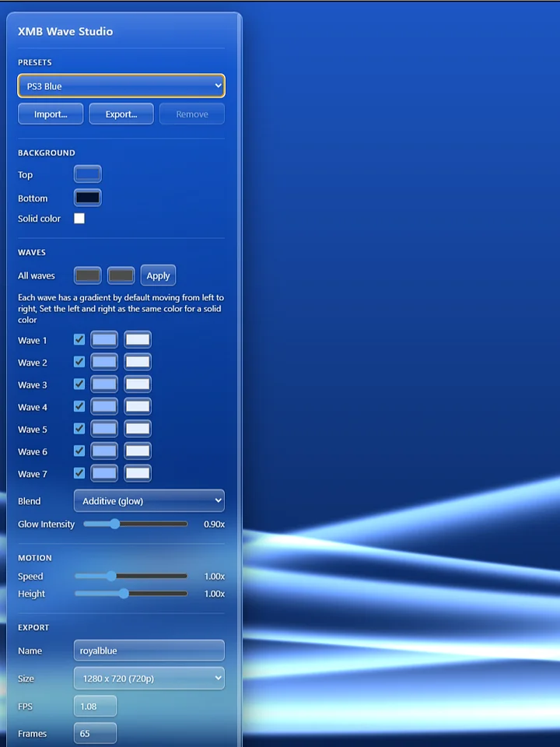Pick Wave 5 right gradient color
Image resolution: width=560 pixels, height=747 pixels.
click(138, 429)
